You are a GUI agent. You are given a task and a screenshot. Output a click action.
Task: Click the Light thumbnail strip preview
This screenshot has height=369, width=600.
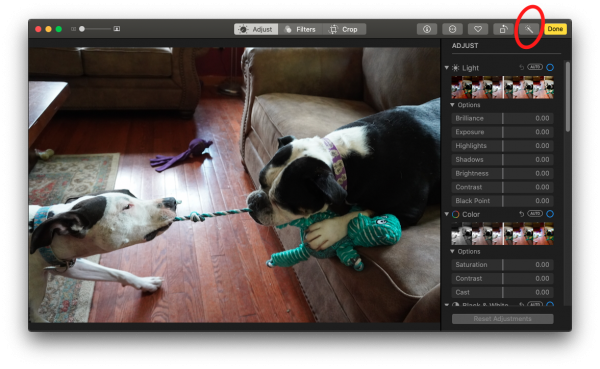coord(502,87)
